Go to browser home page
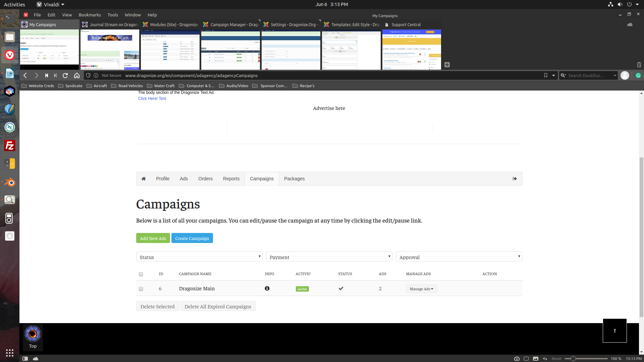Screen dimensions: 644x362 pyautogui.click(x=77, y=75)
